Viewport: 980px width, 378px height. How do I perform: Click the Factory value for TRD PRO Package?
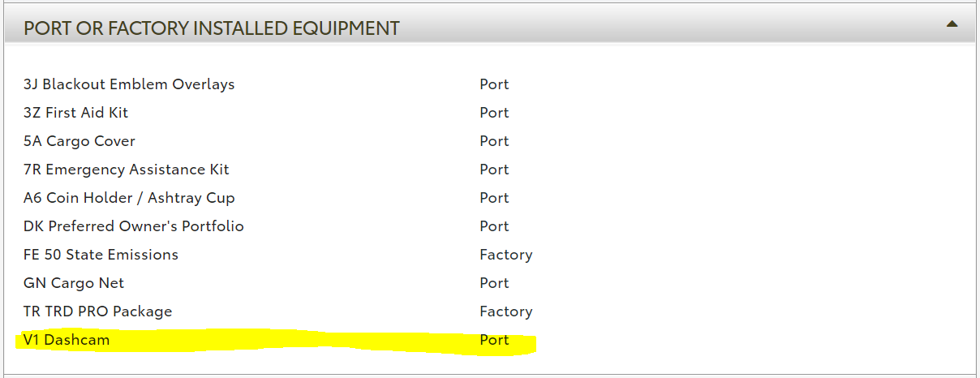[x=505, y=311]
